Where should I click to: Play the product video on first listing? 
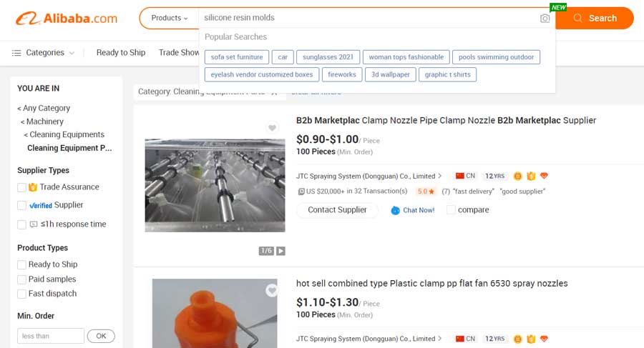click(280, 251)
